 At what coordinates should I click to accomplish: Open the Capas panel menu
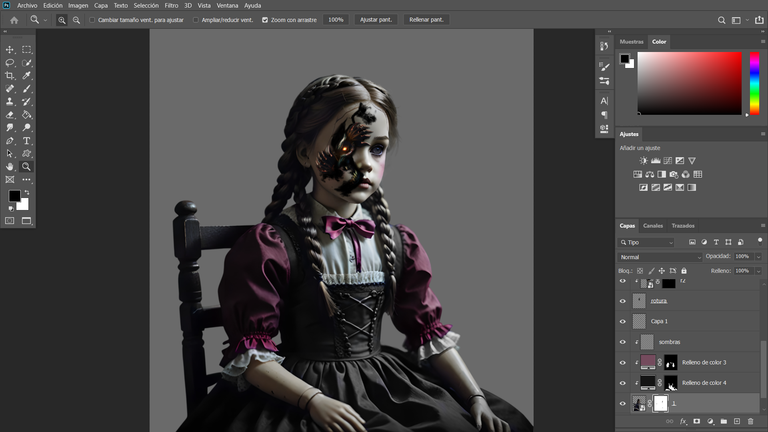[x=763, y=226]
